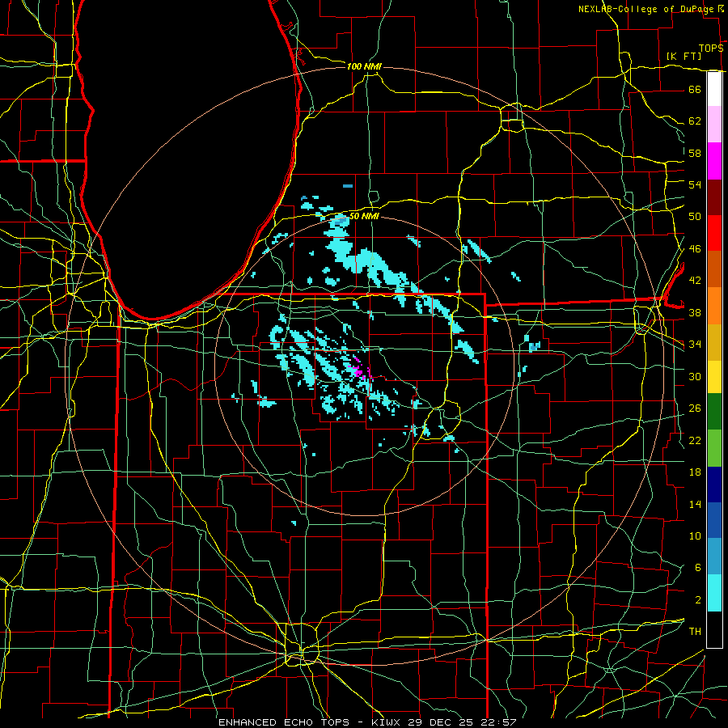Click the light blue legend swatch
This screenshot has width=728, height=728.
click(714, 557)
